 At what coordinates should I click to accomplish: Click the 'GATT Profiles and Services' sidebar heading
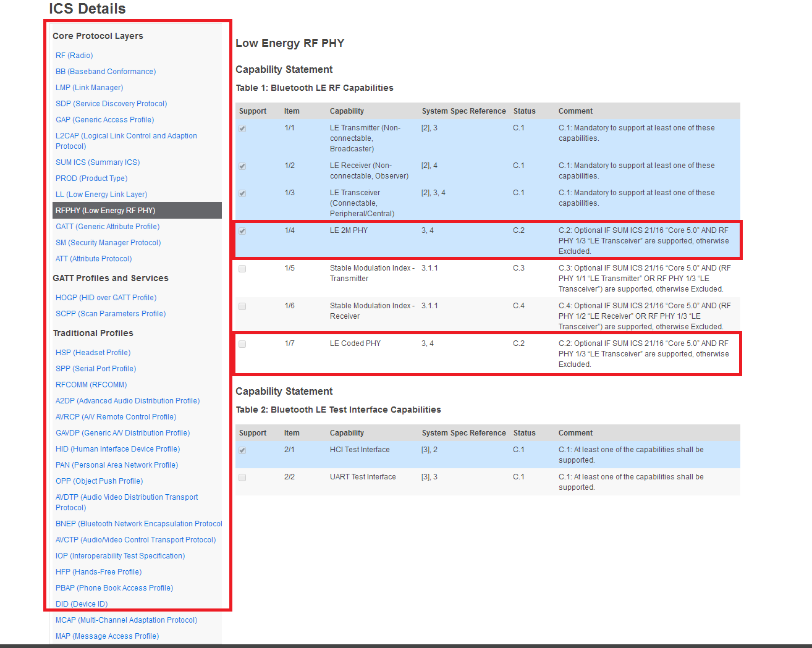(111, 278)
